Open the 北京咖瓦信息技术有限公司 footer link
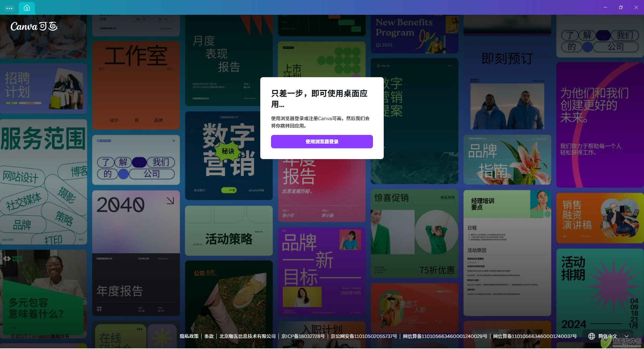Screen dimensions: 644x349 coord(248,336)
